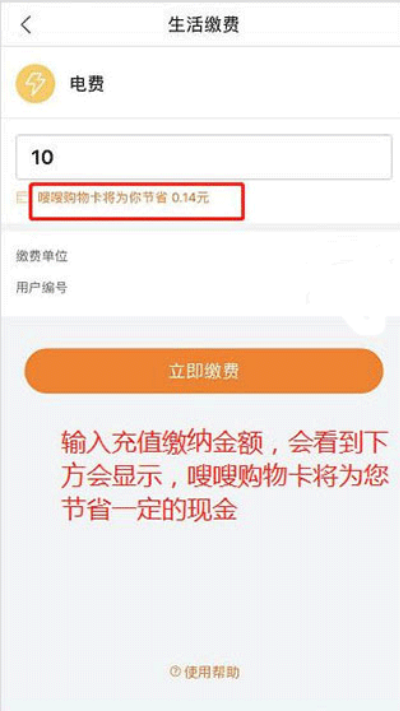
Task: Select the 电费 label
Action: (87, 84)
